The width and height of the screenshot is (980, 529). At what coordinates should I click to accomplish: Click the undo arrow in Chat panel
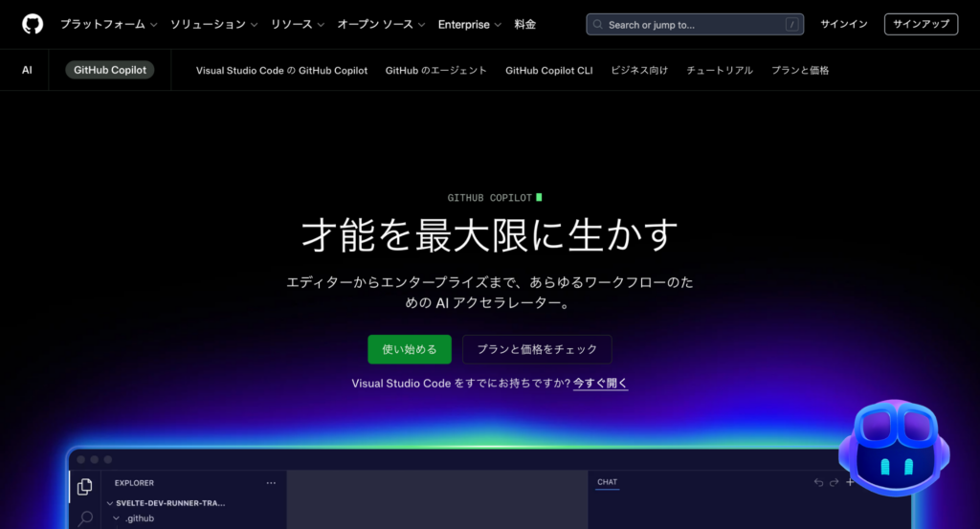coord(818,482)
